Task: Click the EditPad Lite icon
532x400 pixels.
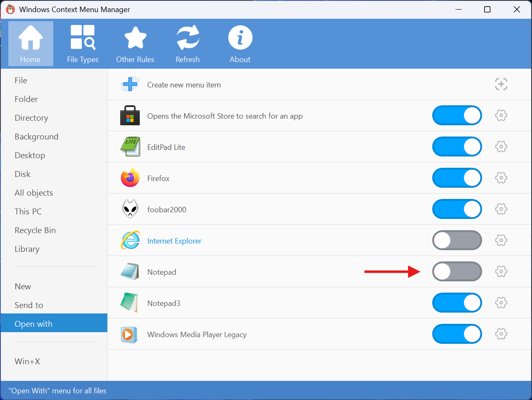Action: click(x=130, y=147)
